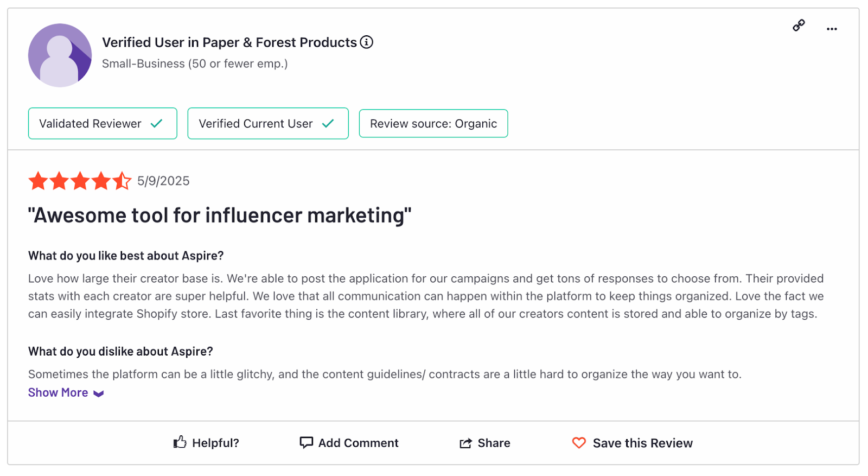The image size is (868, 476).
Task: Click the half-filled fifth rating star
Action: (122, 181)
